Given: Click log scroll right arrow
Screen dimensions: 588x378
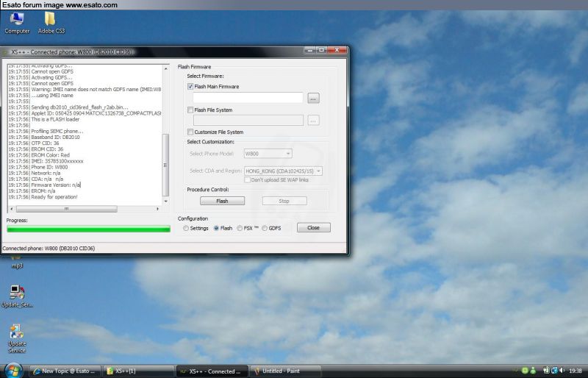Looking at the screenshot, I should tap(157, 209).
